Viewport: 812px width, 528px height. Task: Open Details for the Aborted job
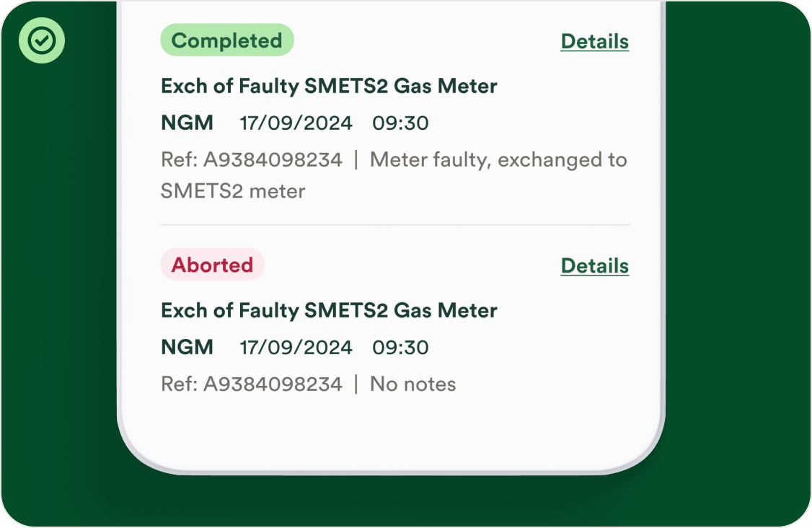[594, 266]
